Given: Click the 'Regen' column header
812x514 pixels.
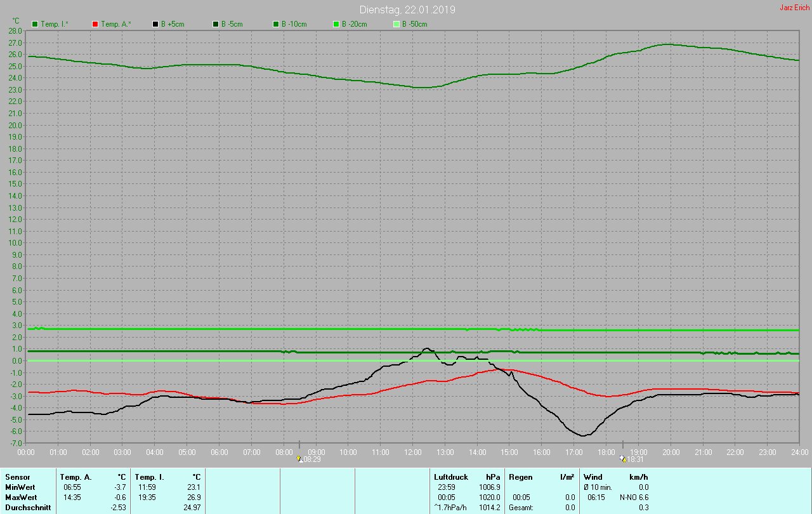Looking at the screenshot, I should (x=521, y=477).
